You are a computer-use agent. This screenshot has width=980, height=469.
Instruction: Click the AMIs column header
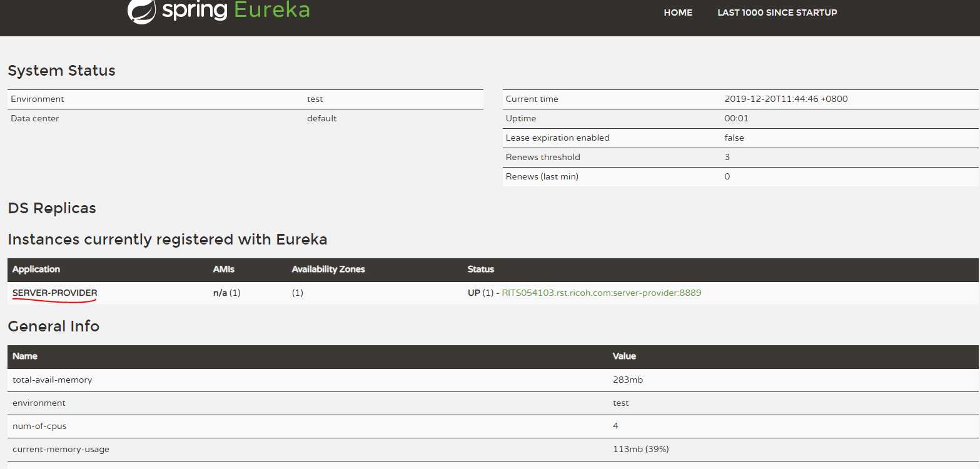[x=224, y=269]
